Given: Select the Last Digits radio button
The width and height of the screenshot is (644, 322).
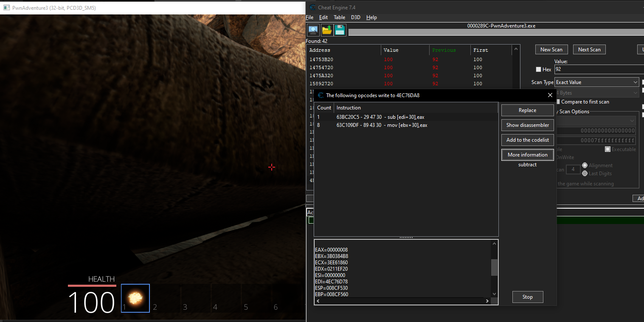Looking at the screenshot, I should tap(585, 174).
